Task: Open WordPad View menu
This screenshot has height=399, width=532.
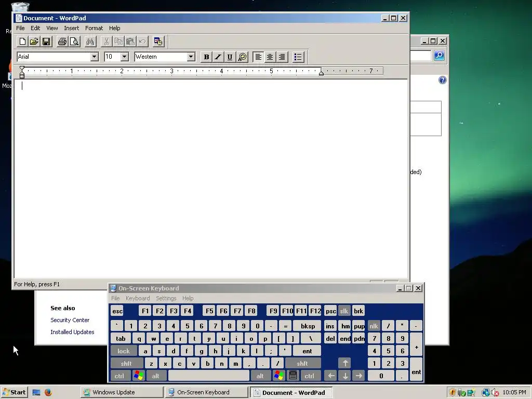Action: click(x=52, y=28)
